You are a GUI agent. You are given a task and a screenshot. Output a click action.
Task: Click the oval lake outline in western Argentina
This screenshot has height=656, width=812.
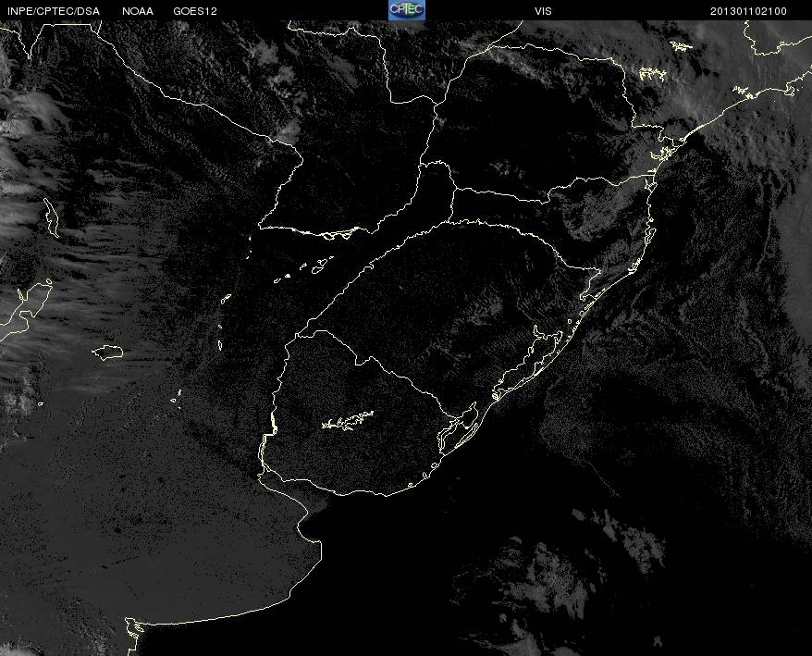coord(108,351)
